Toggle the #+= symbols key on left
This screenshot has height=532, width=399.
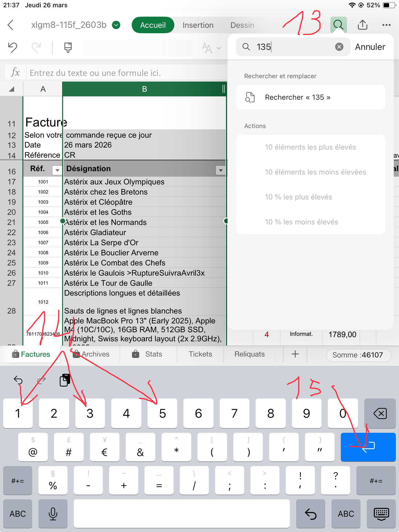click(x=18, y=481)
